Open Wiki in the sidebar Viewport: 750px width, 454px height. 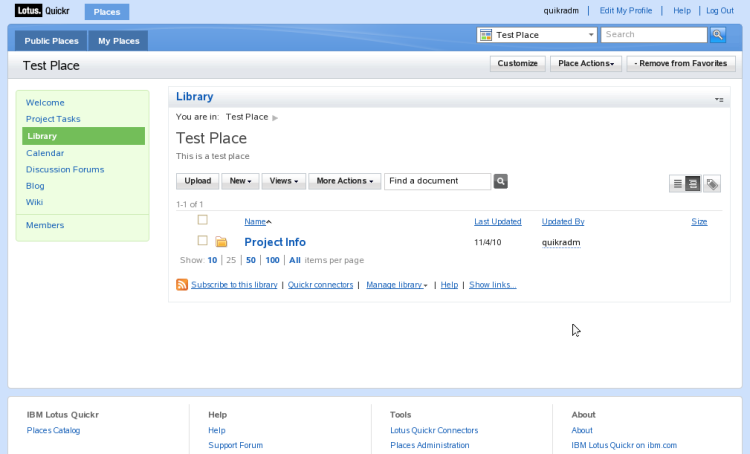click(34, 202)
